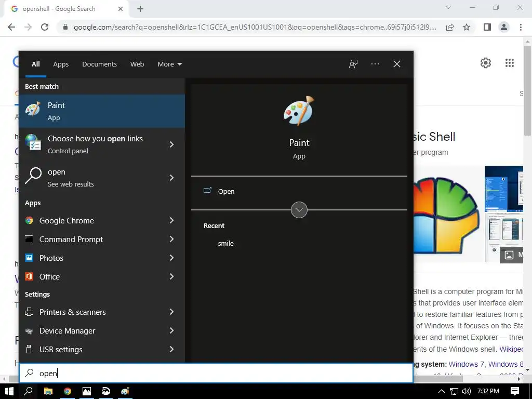This screenshot has height=399, width=532.
Task: Click the Photos app result icon
Action: click(29, 258)
